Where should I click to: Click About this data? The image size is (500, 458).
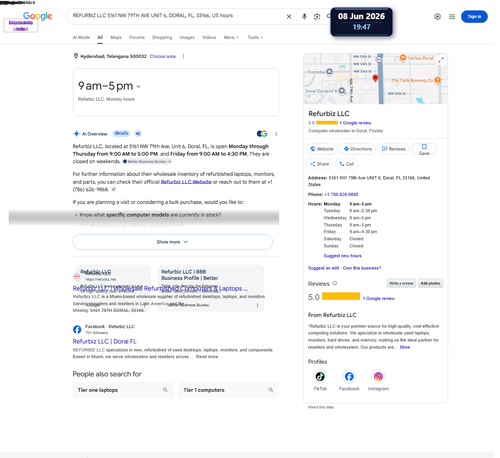coord(320,407)
